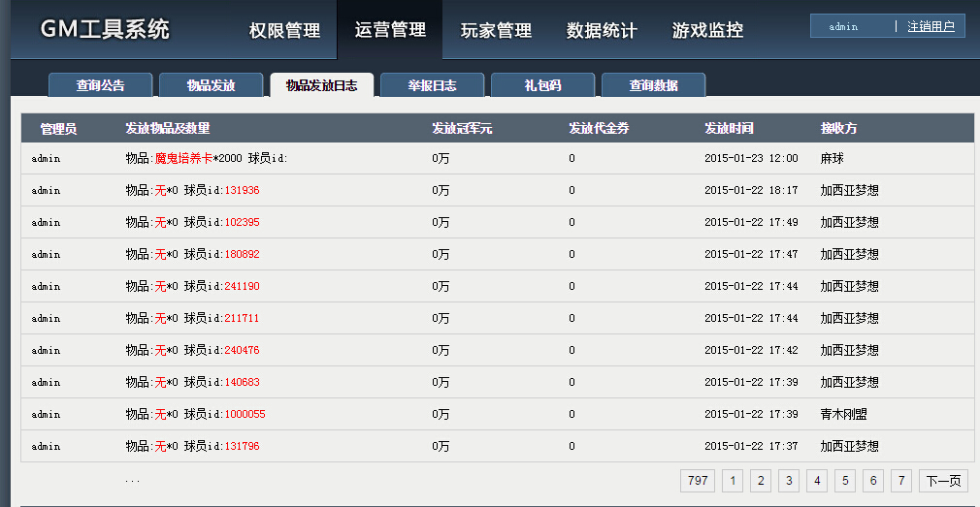Click the 下一页 next page button
980x507 pixels.
(x=943, y=481)
